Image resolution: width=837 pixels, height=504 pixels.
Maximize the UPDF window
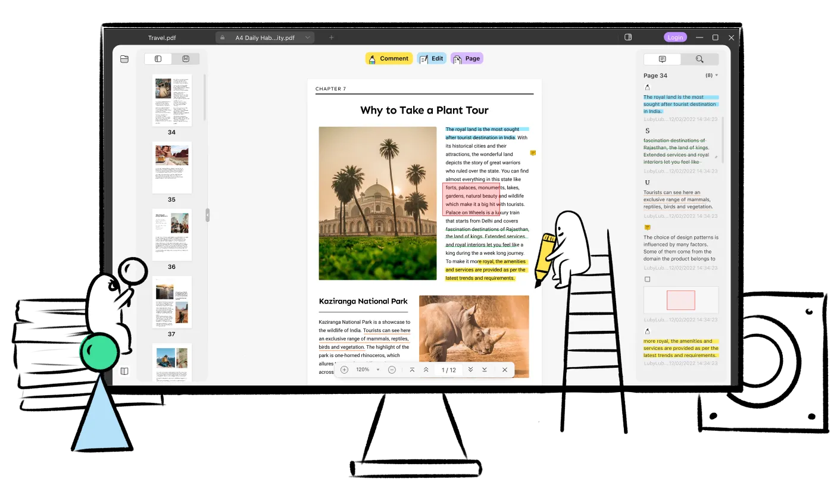pyautogui.click(x=716, y=37)
